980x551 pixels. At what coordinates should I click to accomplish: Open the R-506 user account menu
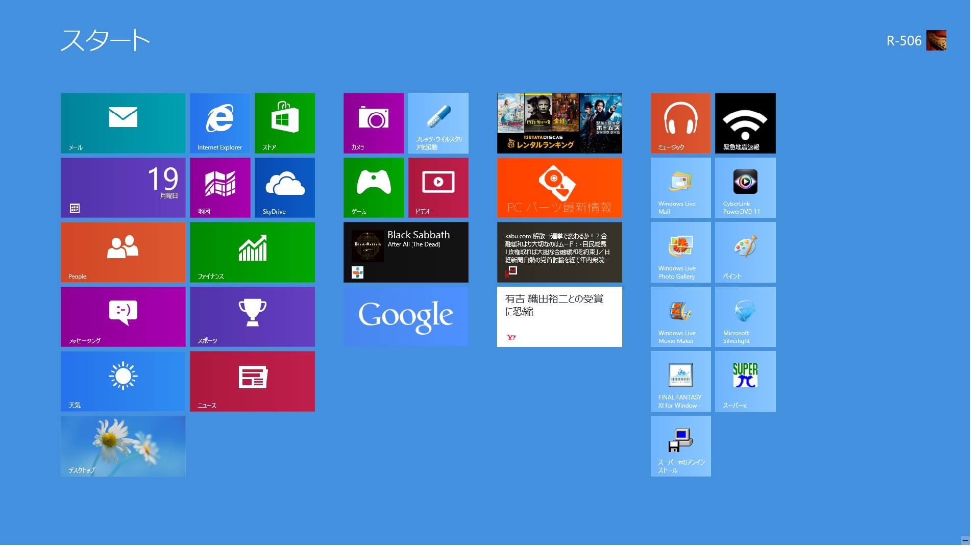point(916,41)
